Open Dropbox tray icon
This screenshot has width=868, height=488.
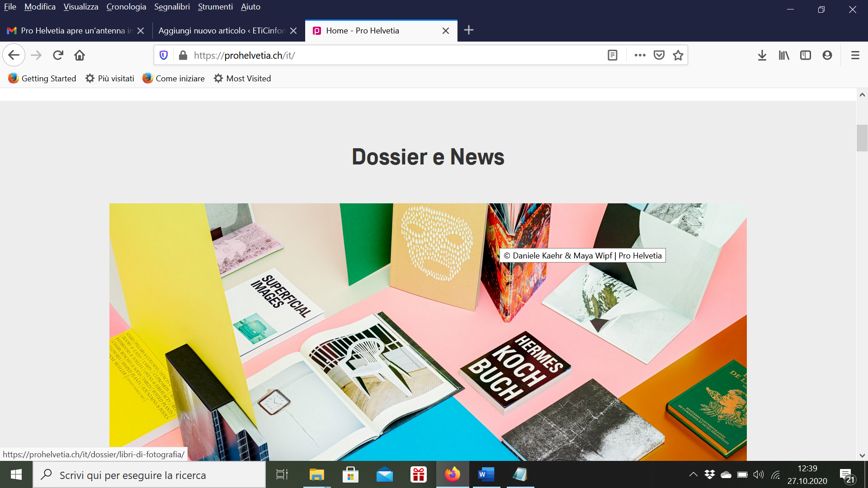(710, 474)
